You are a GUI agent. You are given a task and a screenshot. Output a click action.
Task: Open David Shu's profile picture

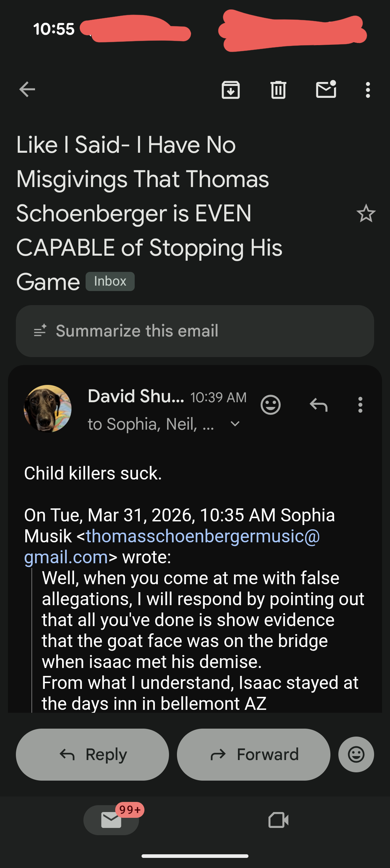pyautogui.click(x=48, y=409)
